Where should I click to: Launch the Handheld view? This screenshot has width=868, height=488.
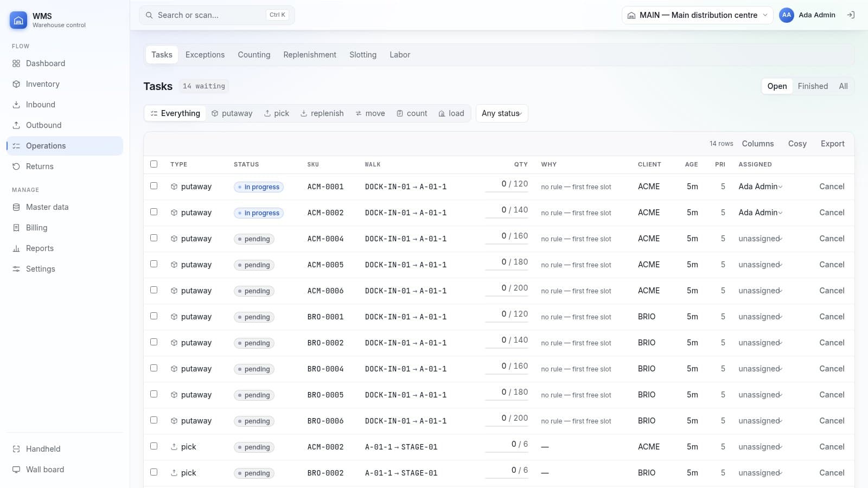tap(65, 449)
